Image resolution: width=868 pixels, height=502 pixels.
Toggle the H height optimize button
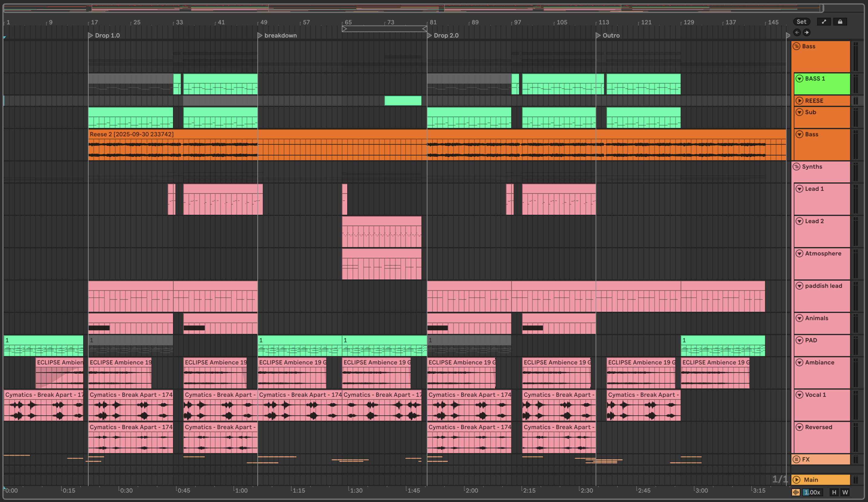coord(834,492)
